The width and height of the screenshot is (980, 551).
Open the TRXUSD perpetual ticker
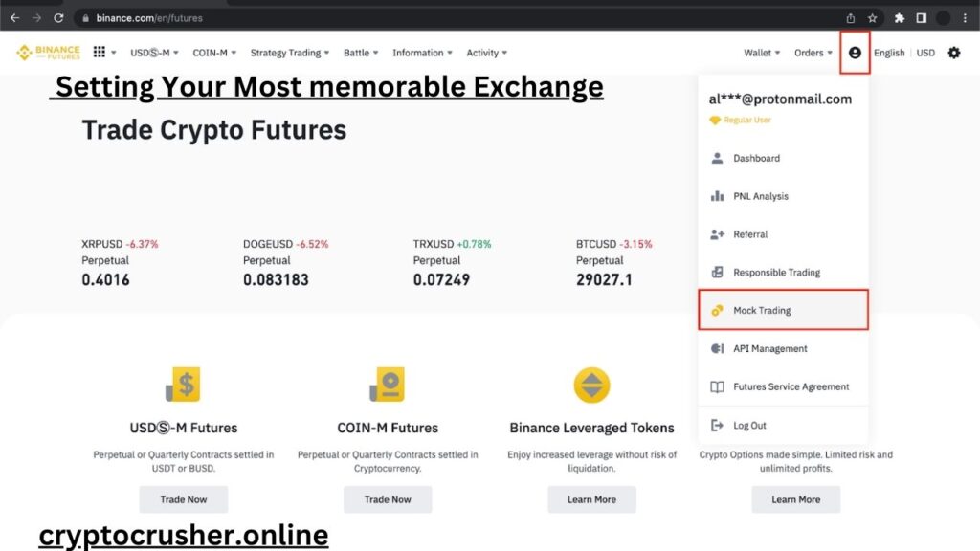(x=452, y=262)
